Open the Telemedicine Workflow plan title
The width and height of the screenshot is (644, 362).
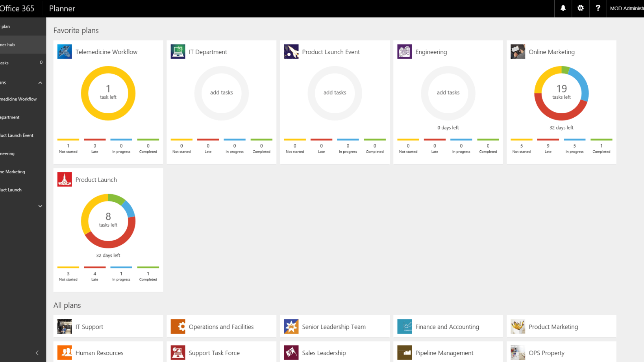[x=106, y=52]
